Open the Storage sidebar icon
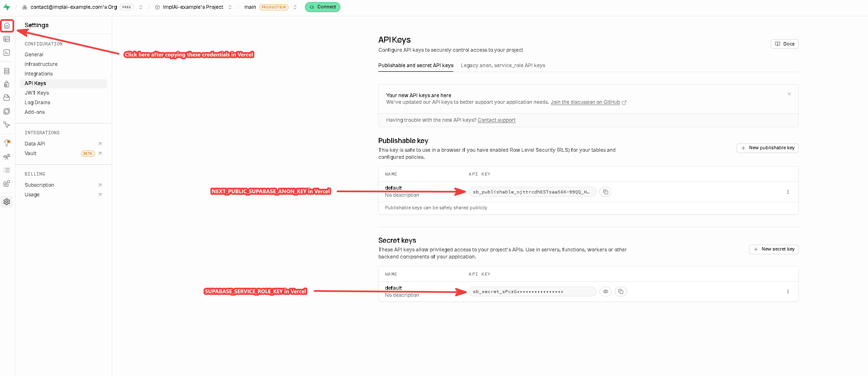Image resolution: width=868 pixels, height=376 pixels. tap(7, 98)
